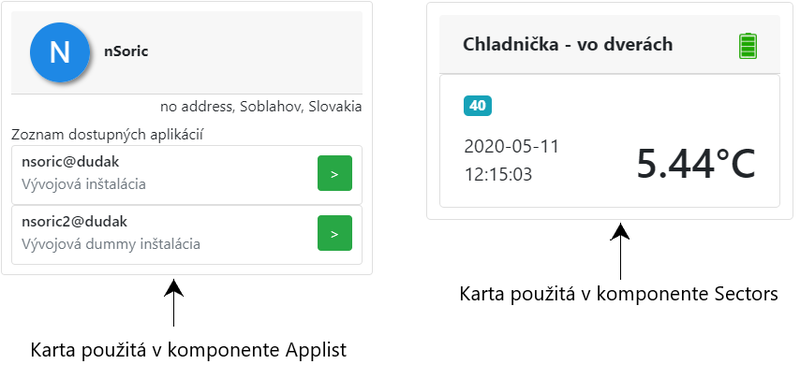
Task: Click the no address, Soblahov, Slovakia text
Action: click(x=261, y=107)
